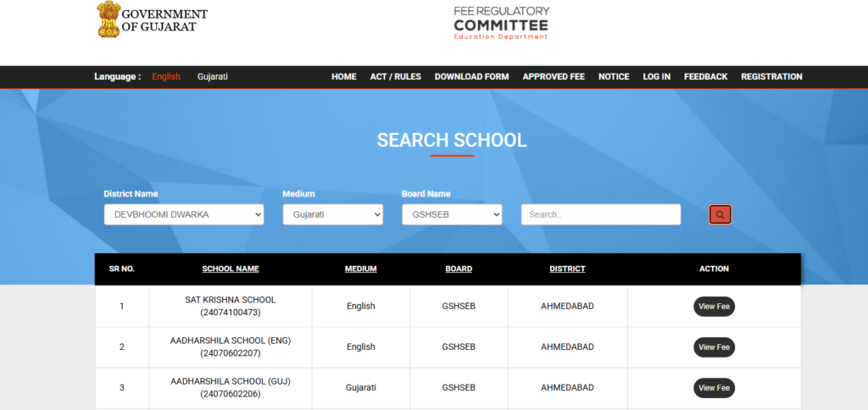
Task: View Fee for Sat Krishna School
Action: pos(714,307)
